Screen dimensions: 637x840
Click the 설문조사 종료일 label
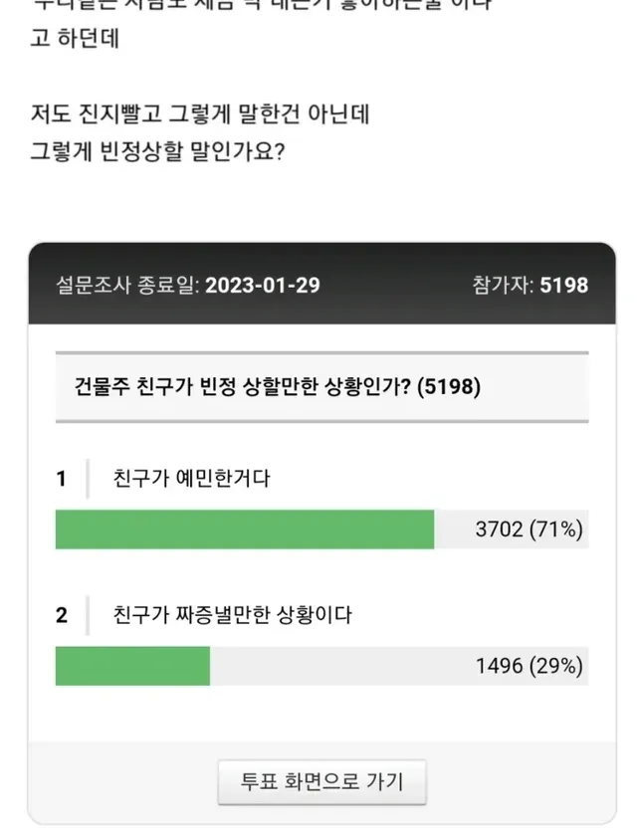point(127,286)
